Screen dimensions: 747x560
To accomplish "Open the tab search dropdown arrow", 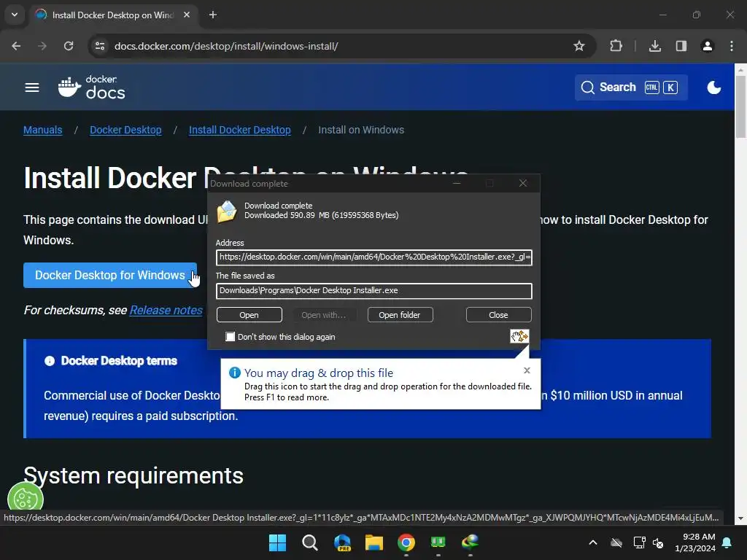I will (15, 15).
